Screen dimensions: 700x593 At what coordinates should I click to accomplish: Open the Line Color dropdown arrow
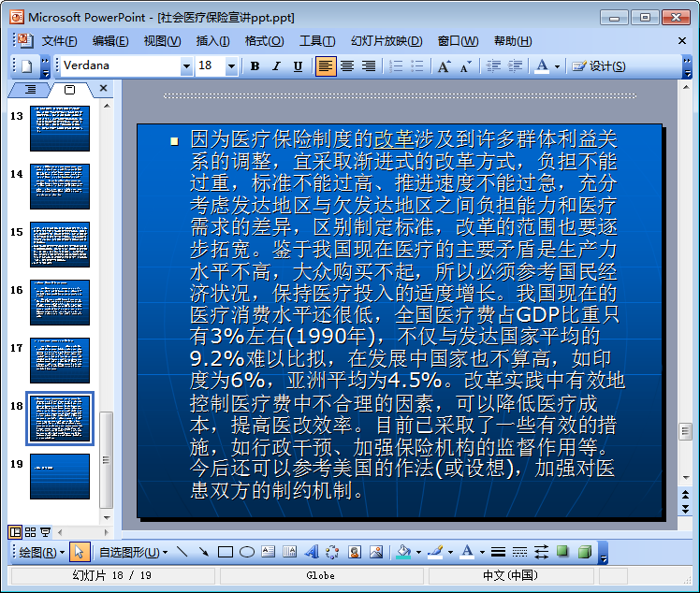point(450,553)
